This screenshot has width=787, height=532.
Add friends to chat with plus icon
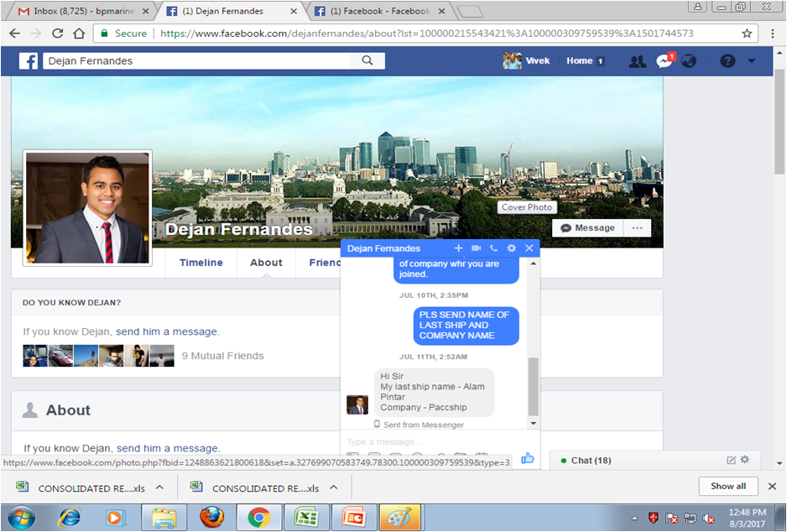tap(458, 248)
